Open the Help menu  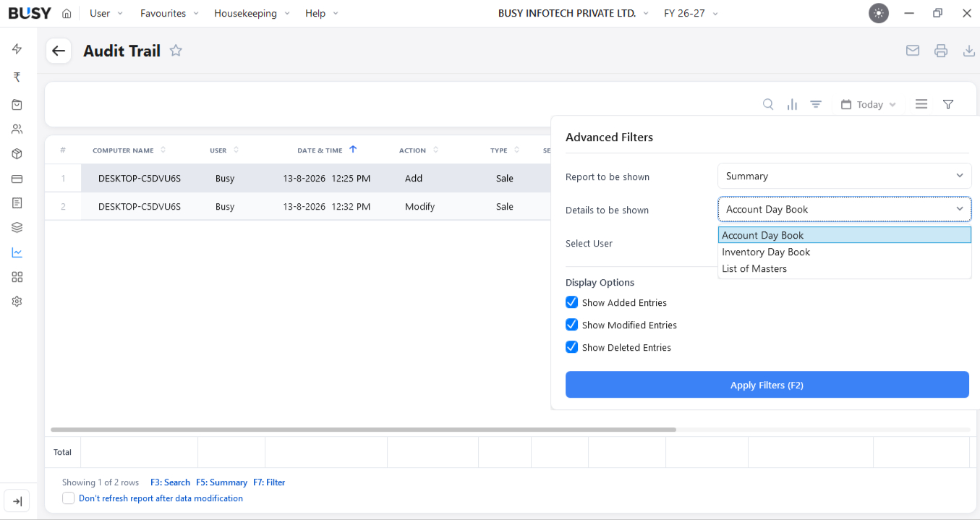click(x=322, y=13)
